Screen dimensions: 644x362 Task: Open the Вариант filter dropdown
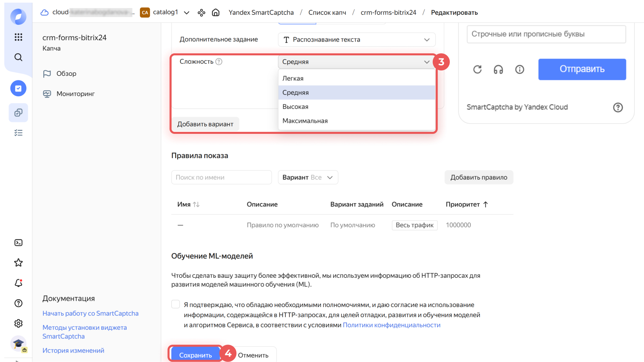(308, 177)
